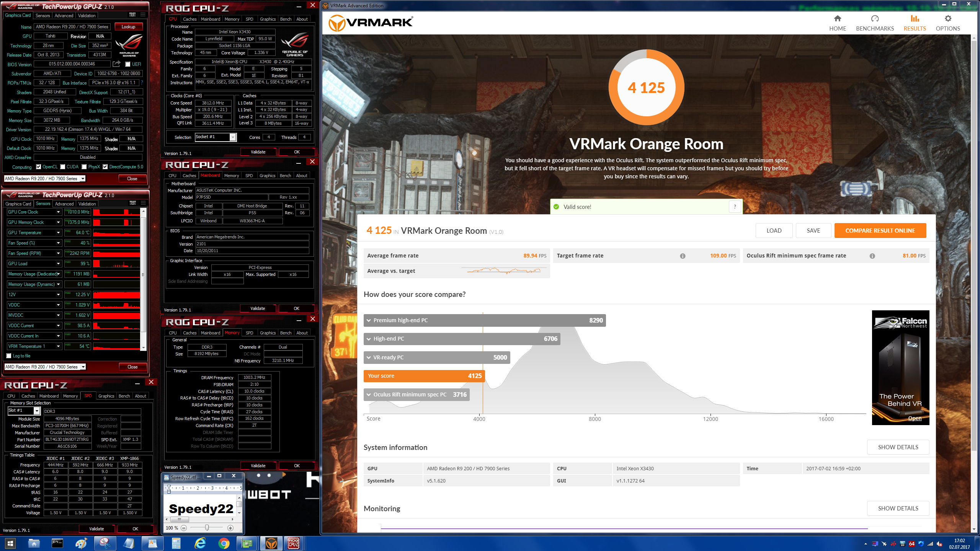Screen dimensions: 980x551
Task: Toggle the DirectCompute 5.0 checkbox
Action: [105, 167]
